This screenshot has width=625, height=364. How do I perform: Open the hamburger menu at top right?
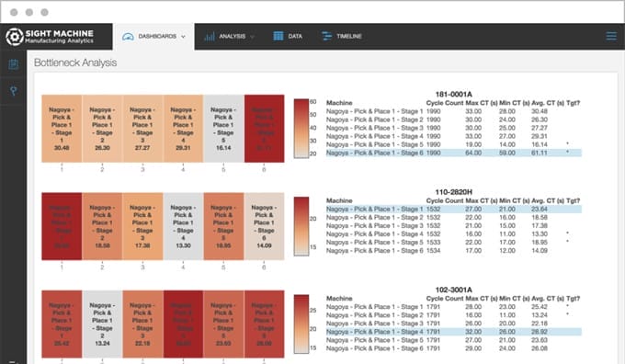tap(611, 36)
